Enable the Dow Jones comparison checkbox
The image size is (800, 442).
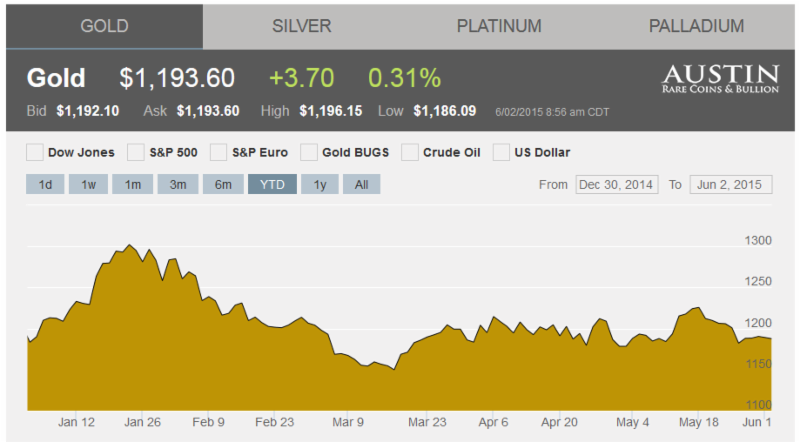(x=35, y=153)
